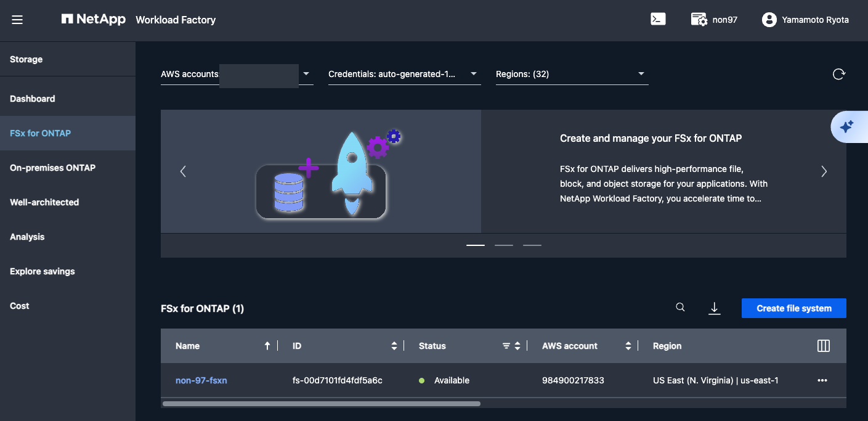868x421 pixels.
Task: Refresh the page with the reload icon
Action: [x=838, y=74]
